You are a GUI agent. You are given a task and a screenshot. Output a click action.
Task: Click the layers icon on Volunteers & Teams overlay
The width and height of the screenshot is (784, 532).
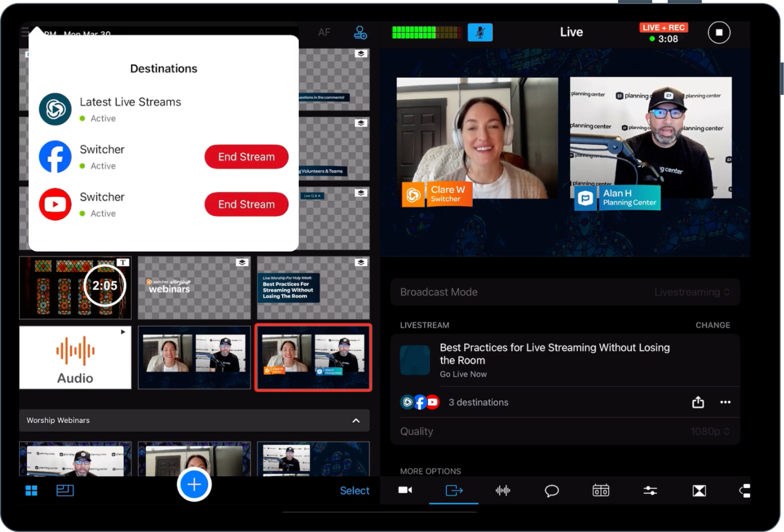[x=361, y=123]
